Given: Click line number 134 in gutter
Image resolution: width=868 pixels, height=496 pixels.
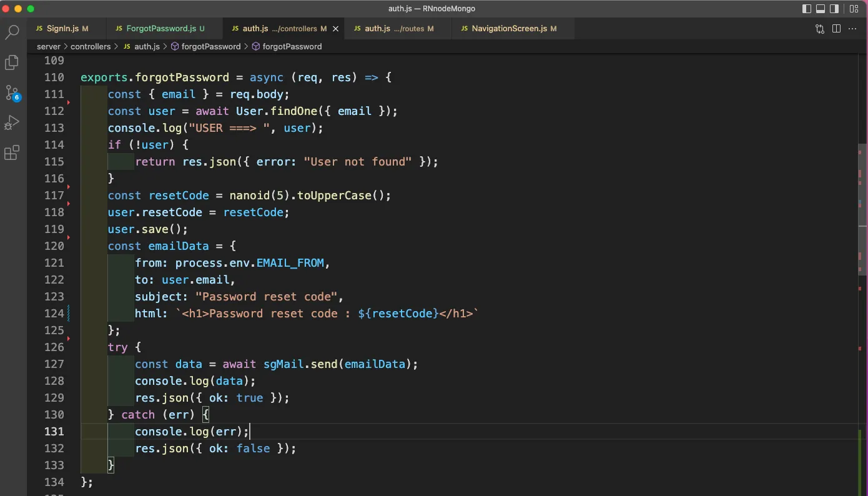Looking at the screenshot, I should click(x=54, y=482).
